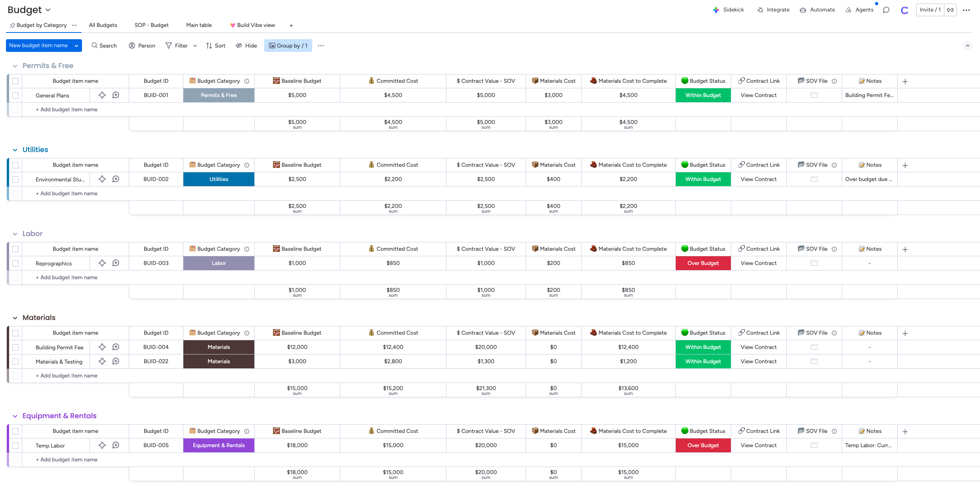Collapse the Utilities group
The width and height of the screenshot is (980, 484).
(15, 150)
